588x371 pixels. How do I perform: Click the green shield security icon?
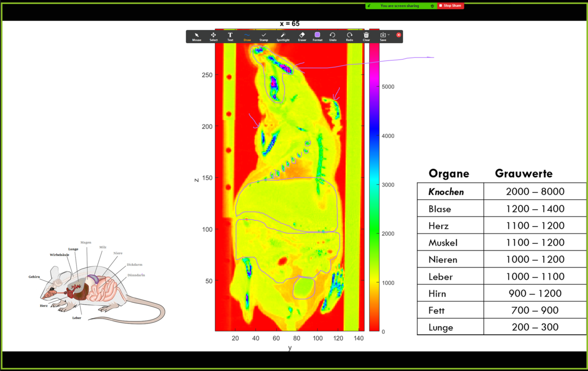(x=432, y=6)
